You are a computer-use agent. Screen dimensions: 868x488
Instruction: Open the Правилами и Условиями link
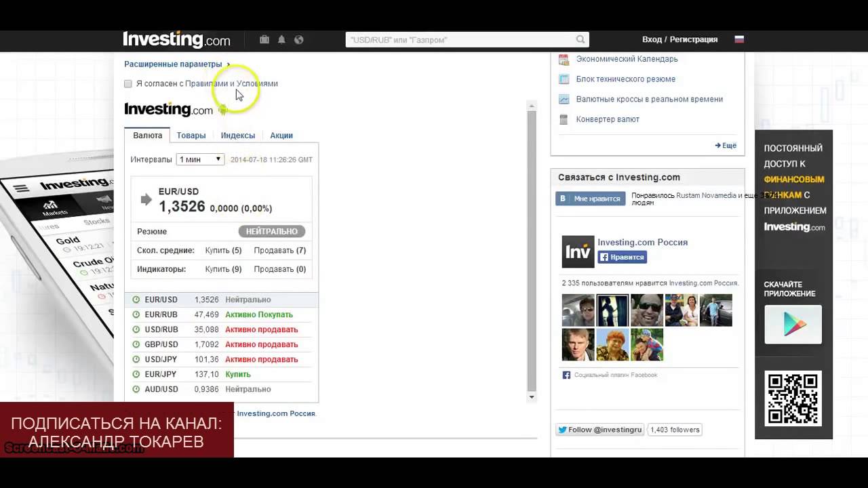[231, 83]
